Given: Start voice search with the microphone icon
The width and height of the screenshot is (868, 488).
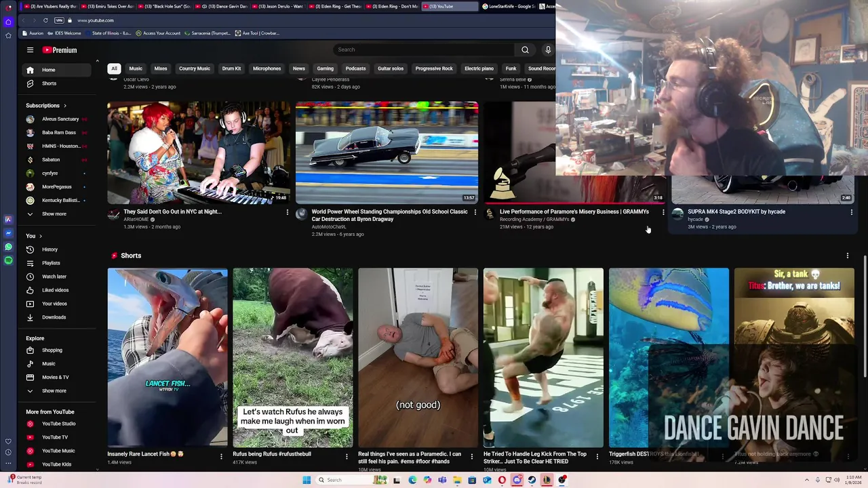Looking at the screenshot, I should point(548,49).
